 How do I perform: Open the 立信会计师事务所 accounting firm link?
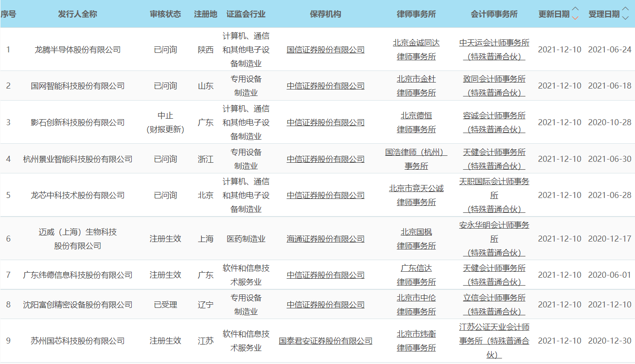click(494, 305)
